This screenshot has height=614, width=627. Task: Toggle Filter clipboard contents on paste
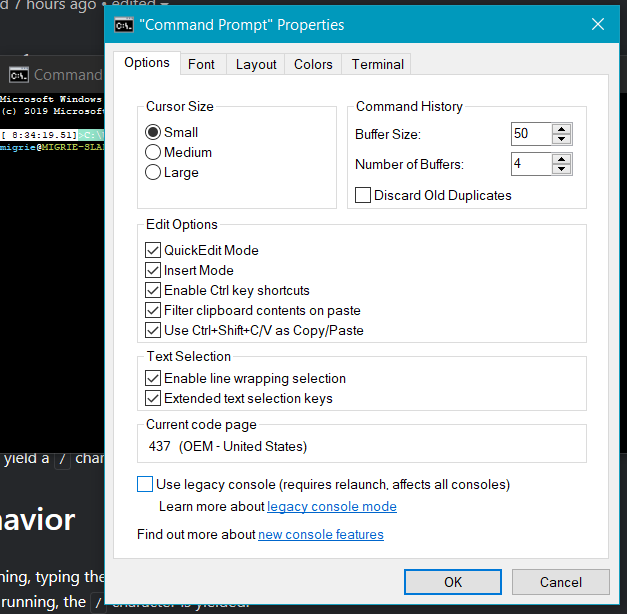[x=153, y=310]
